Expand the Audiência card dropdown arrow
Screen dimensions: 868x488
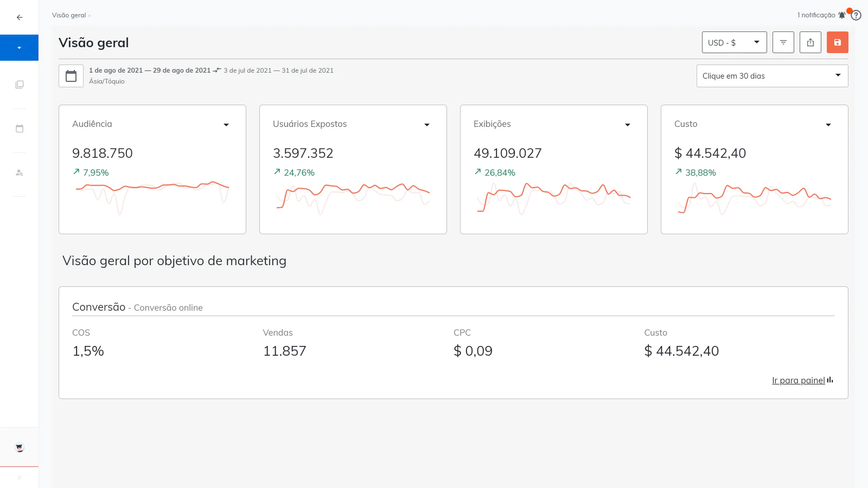[x=226, y=125]
